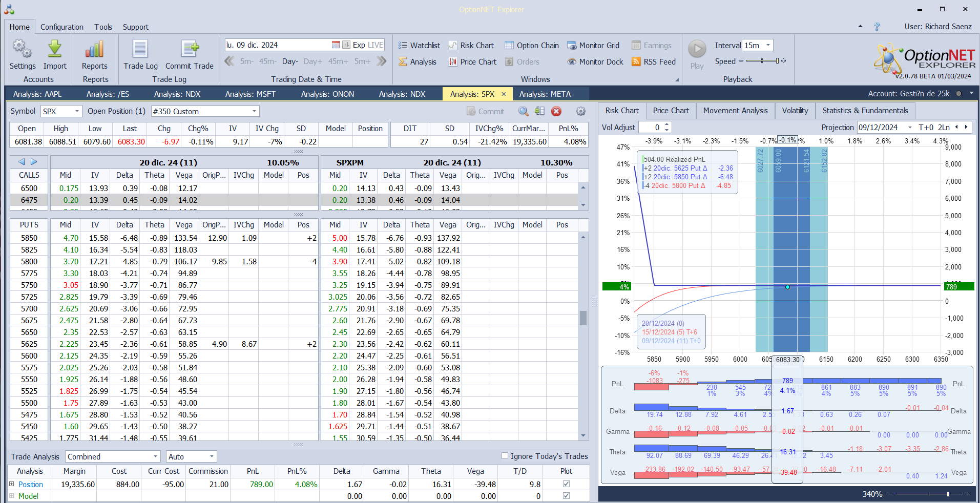980x503 pixels.
Task: Toggle LIVE trading mode
Action: point(376,45)
